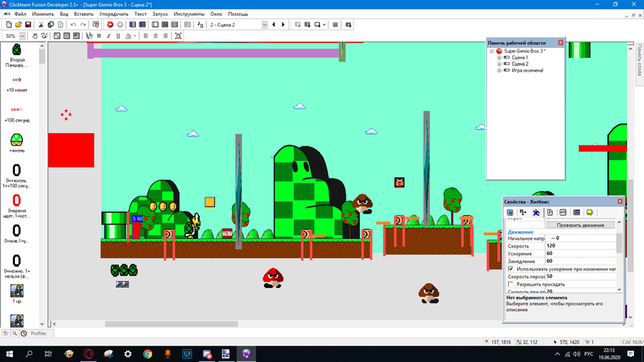Open the Events tab in Properties

[x=576, y=212]
